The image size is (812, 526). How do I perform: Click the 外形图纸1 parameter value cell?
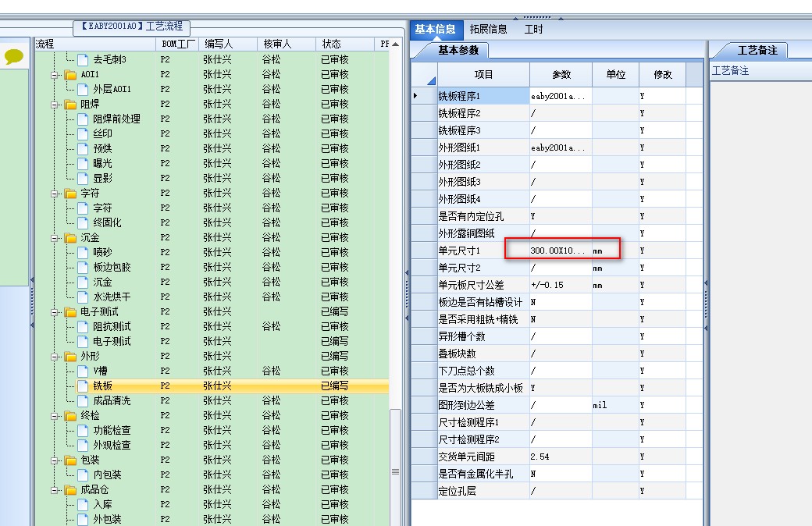[561, 148]
